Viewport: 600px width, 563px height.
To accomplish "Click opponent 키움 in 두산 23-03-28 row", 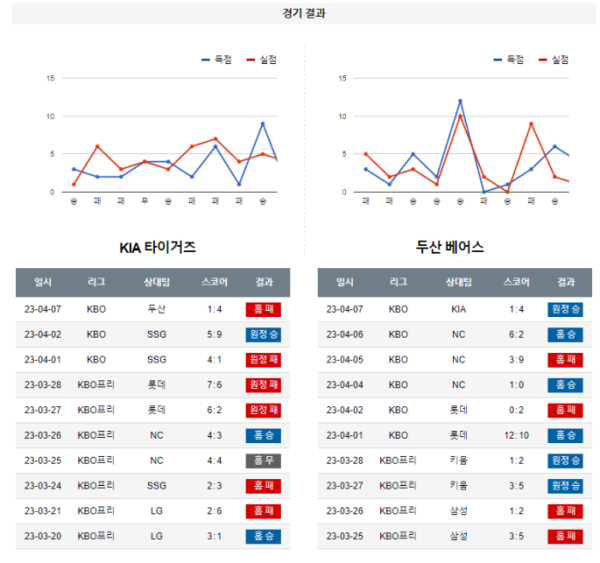I will [x=458, y=460].
